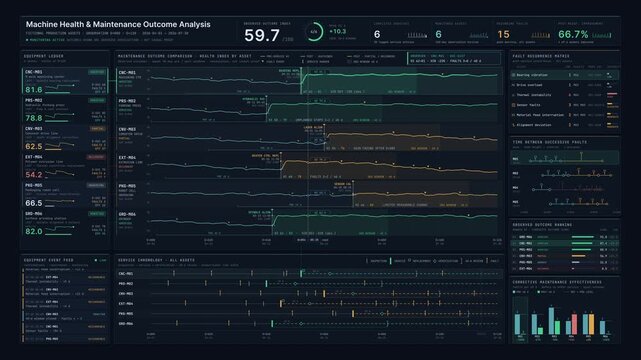Click the CNC-M01 green service marker in chronology

301,273
